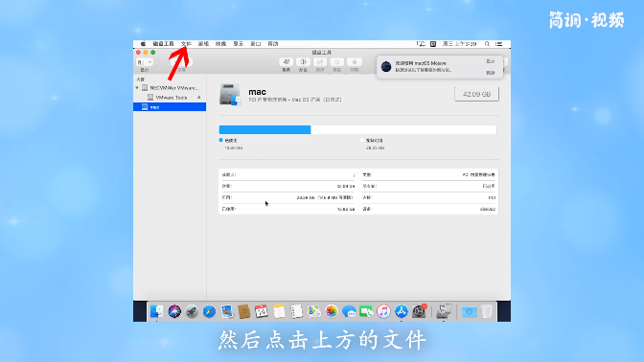This screenshot has height=362, width=644.
Task: Click the Erase toolbar icon
Action: 320,62
